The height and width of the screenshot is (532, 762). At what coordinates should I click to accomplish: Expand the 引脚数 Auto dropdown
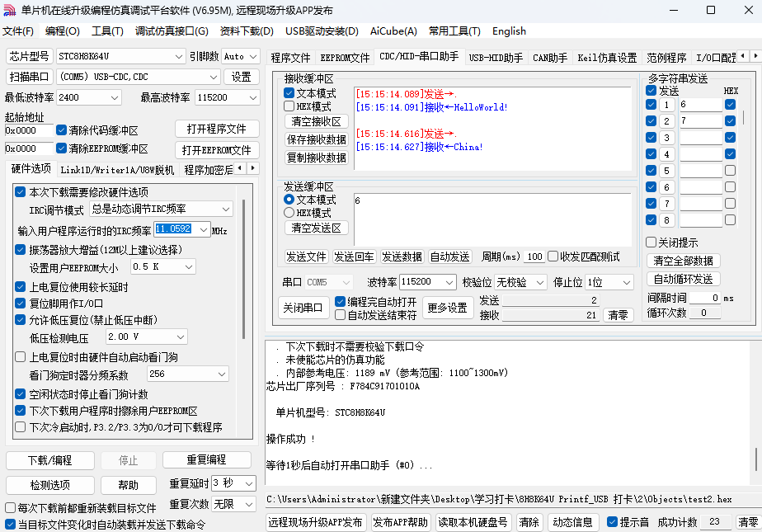tap(253, 56)
